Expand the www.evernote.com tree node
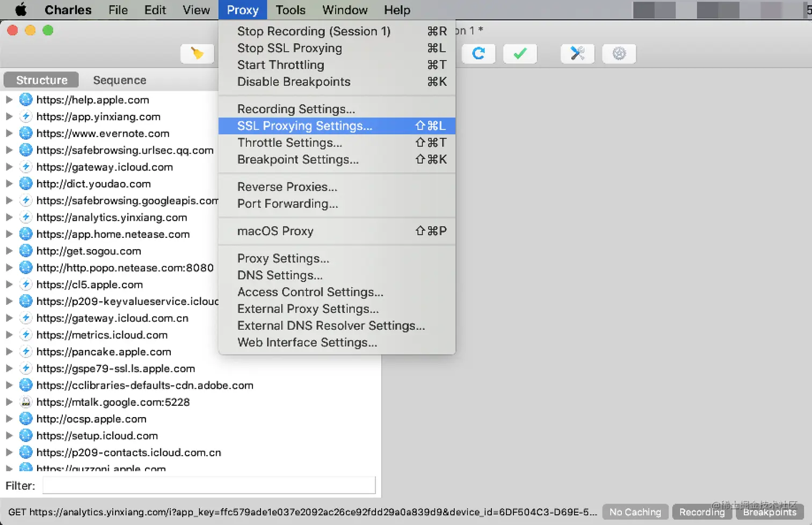Image resolution: width=812 pixels, height=525 pixels. tap(9, 133)
